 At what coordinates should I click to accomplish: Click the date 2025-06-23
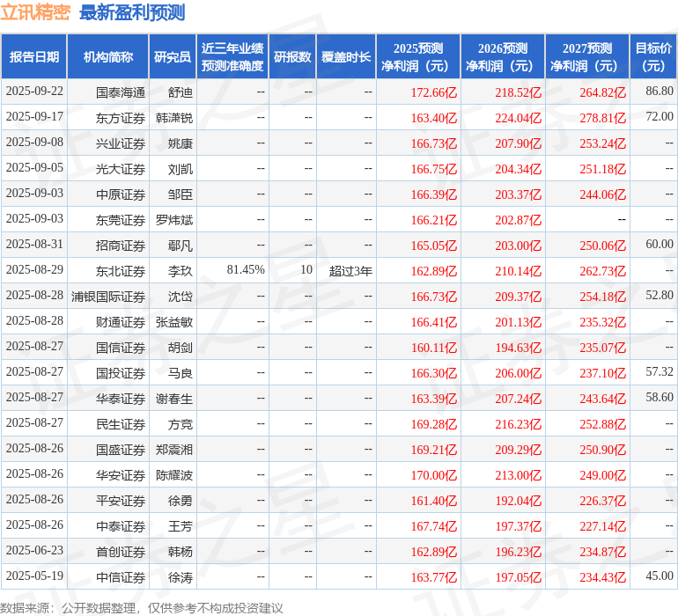tap(34, 550)
